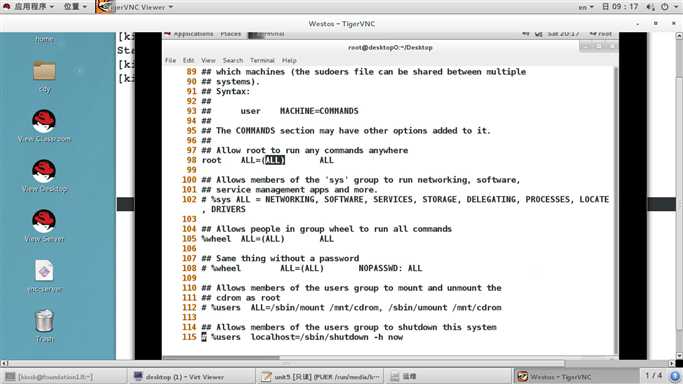Click the highlighted (ALL) on line 98

click(x=274, y=160)
